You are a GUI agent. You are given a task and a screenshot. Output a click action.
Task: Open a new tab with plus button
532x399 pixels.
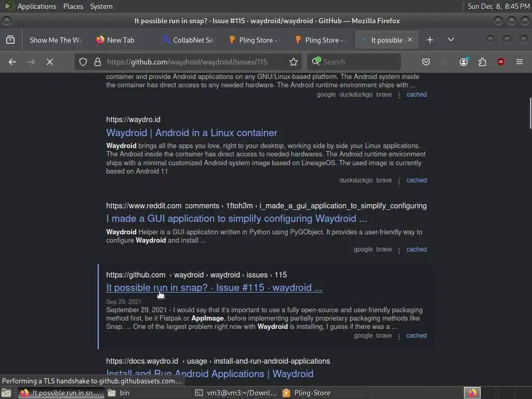pos(430,39)
